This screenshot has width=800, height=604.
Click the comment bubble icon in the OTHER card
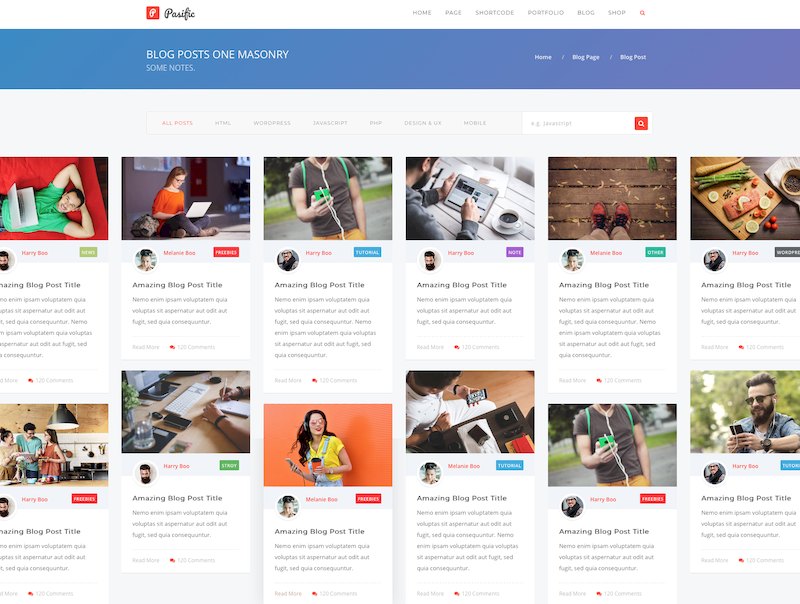599,381
